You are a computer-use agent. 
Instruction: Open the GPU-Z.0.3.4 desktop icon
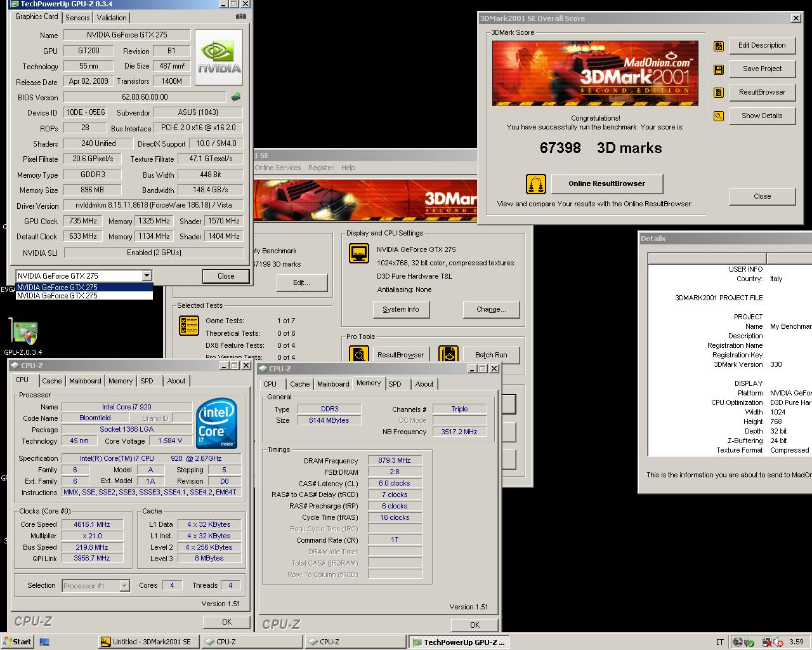pos(23,336)
